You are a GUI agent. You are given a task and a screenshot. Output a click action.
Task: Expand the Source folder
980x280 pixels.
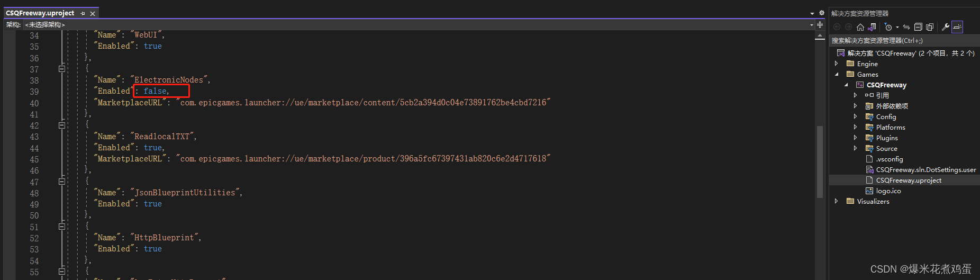[x=856, y=148]
